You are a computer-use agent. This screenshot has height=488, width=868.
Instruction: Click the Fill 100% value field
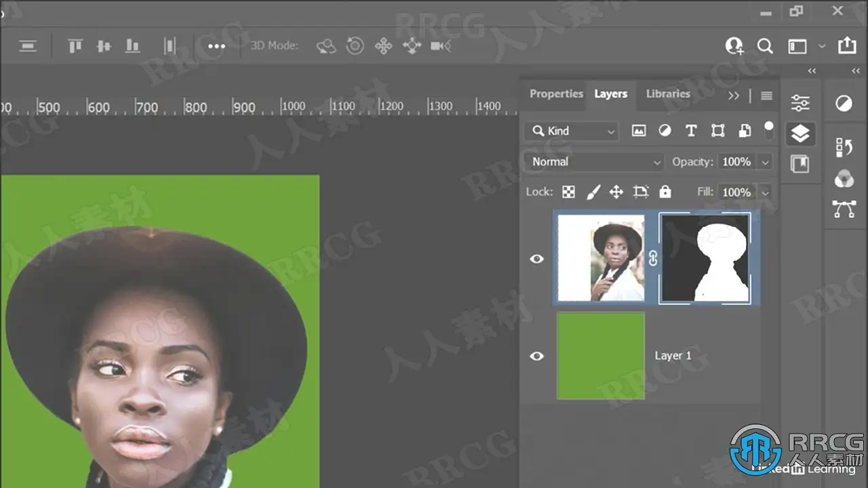point(737,192)
